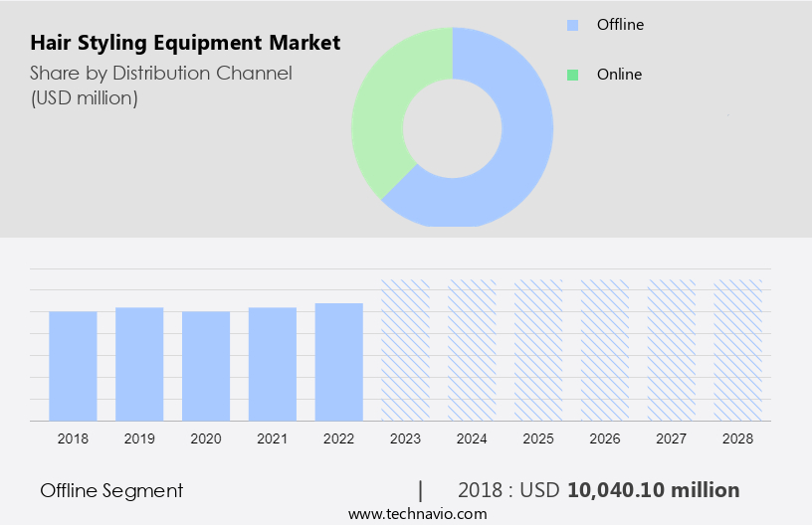Click the 2022 axis label
812x525 pixels.
pos(338,438)
